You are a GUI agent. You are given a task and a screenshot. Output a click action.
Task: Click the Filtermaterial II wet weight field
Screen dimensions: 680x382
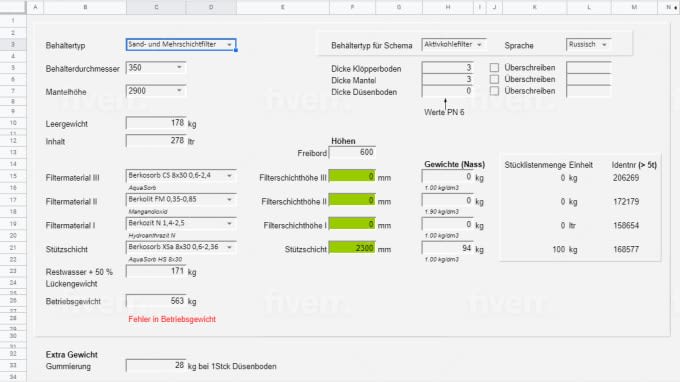click(x=447, y=201)
